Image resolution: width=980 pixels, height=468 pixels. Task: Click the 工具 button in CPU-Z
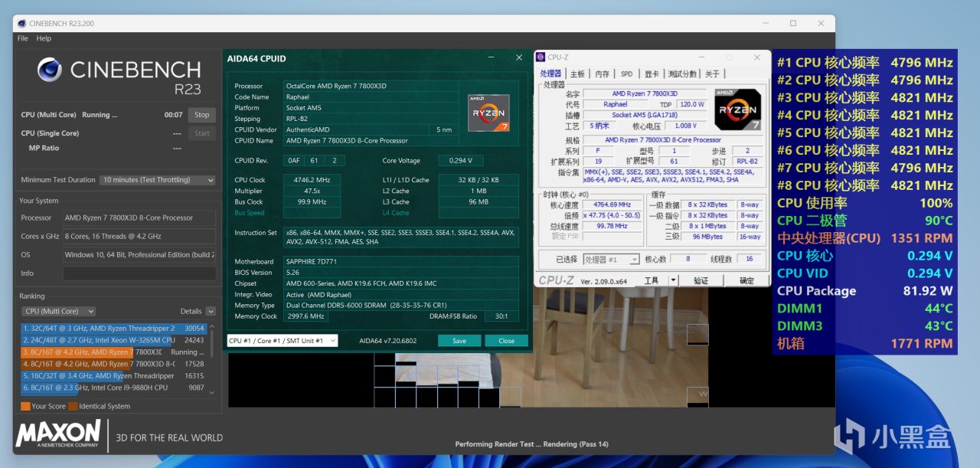651,280
